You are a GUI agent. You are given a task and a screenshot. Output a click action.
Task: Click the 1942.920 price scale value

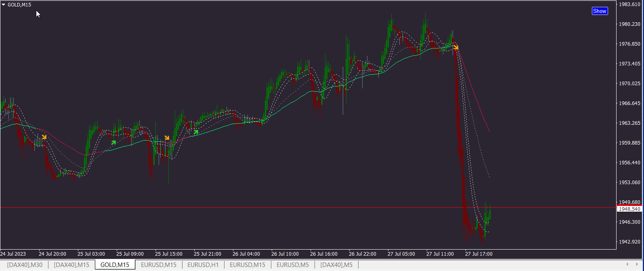click(x=629, y=242)
